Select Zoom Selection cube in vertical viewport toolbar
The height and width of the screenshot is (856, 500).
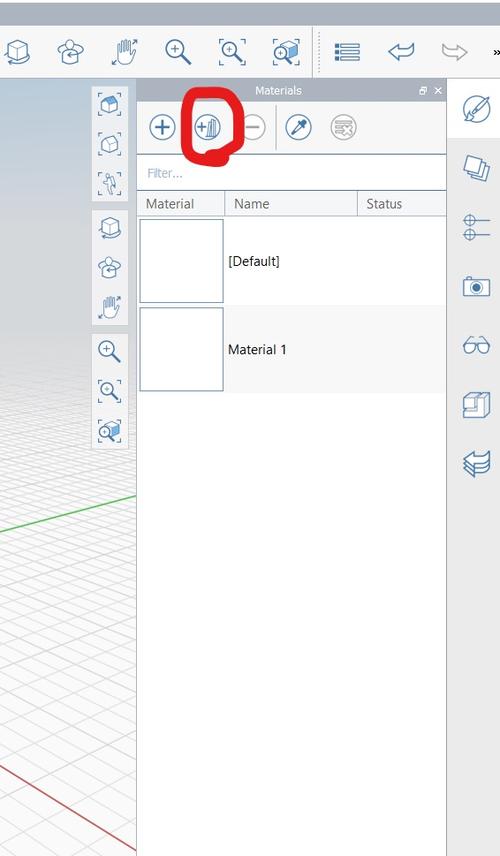coord(110,431)
